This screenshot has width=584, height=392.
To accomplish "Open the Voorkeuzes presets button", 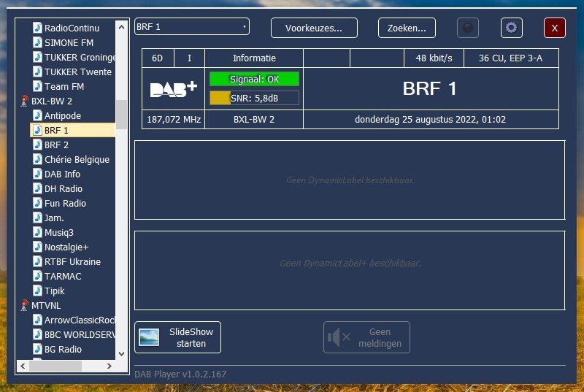I will (x=314, y=28).
